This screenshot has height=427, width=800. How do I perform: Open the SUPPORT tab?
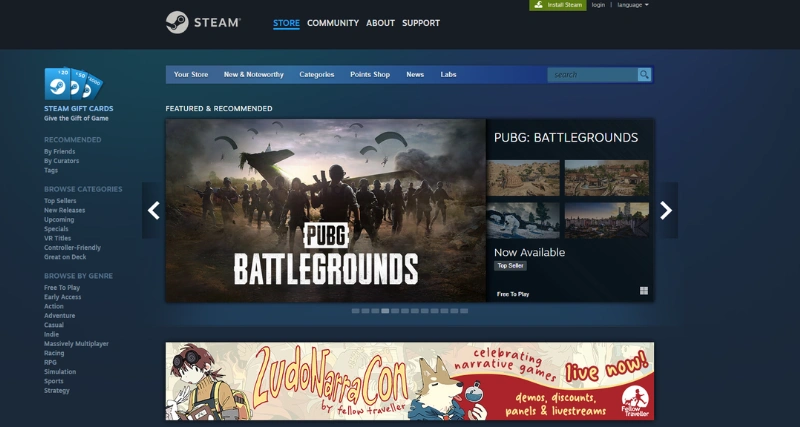point(421,23)
